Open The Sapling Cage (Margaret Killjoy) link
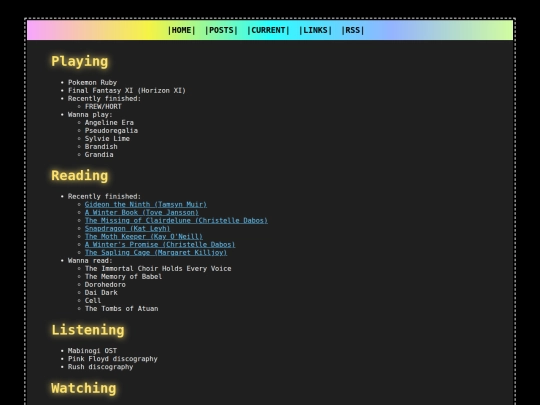This screenshot has width=540, height=405. (x=156, y=252)
